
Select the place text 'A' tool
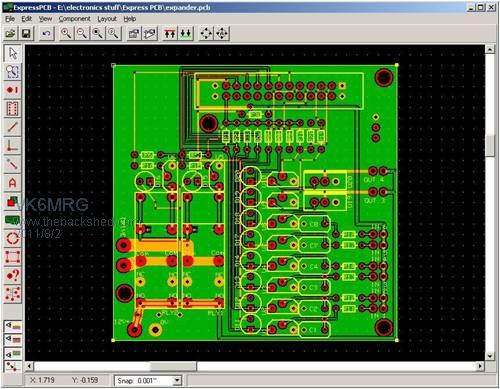click(x=13, y=183)
